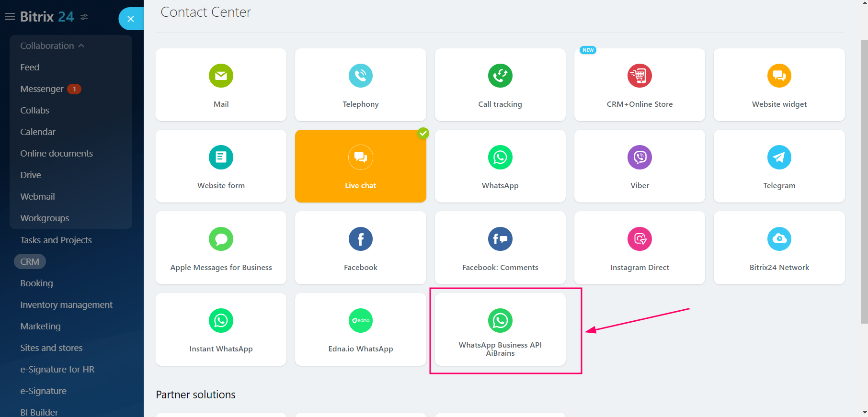Click the page vertical scrollbar
The width and height of the screenshot is (868, 417).
(x=864, y=182)
